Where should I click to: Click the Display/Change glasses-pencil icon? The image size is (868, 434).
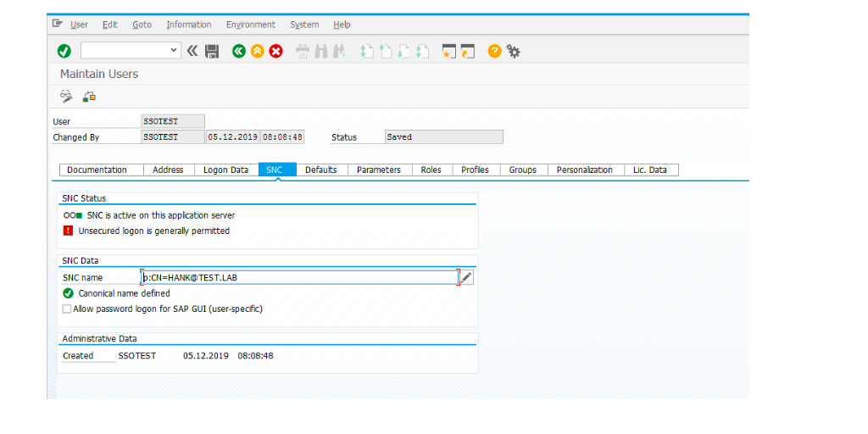pos(66,97)
